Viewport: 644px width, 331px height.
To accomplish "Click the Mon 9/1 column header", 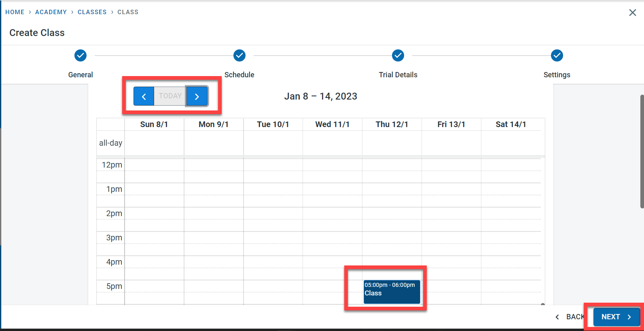I will [x=214, y=124].
